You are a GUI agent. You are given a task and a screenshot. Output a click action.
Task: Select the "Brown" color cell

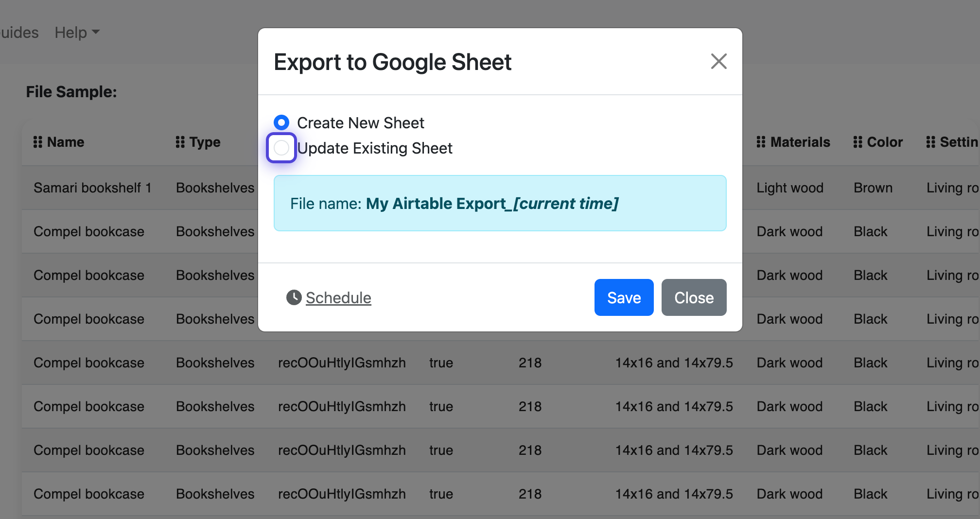pyautogui.click(x=873, y=188)
